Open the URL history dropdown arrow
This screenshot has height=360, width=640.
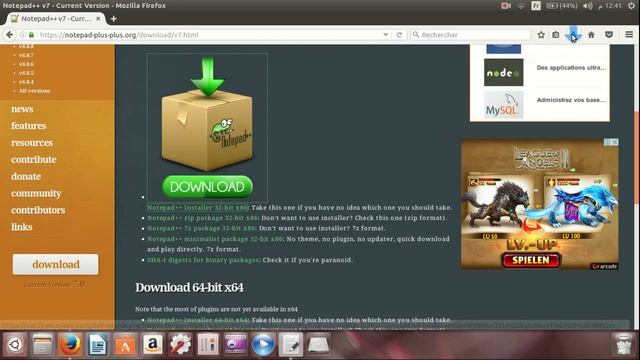click(x=386, y=35)
